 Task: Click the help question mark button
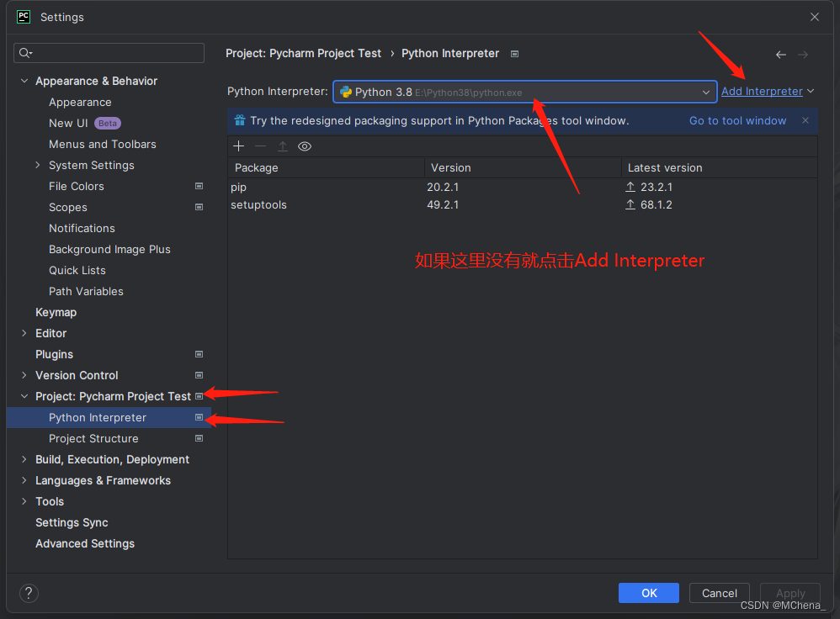point(29,593)
